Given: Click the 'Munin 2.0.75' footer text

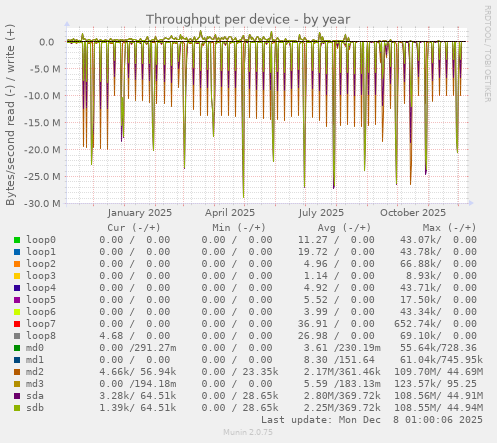Looking at the screenshot, I should coord(248,433).
